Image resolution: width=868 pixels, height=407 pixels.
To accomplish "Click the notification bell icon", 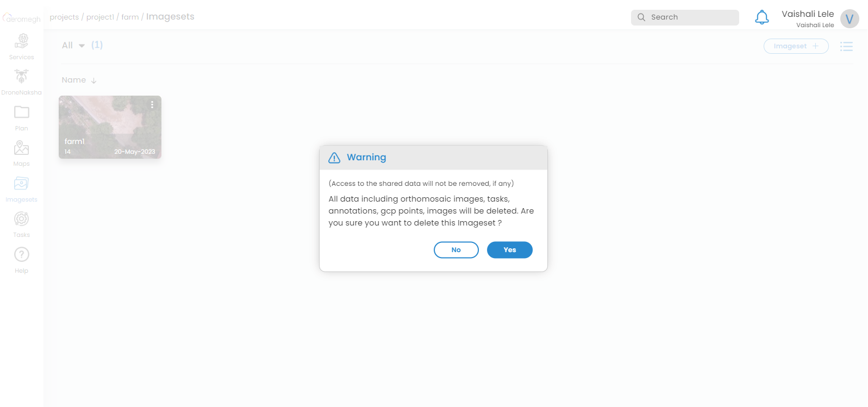I will click(x=762, y=17).
